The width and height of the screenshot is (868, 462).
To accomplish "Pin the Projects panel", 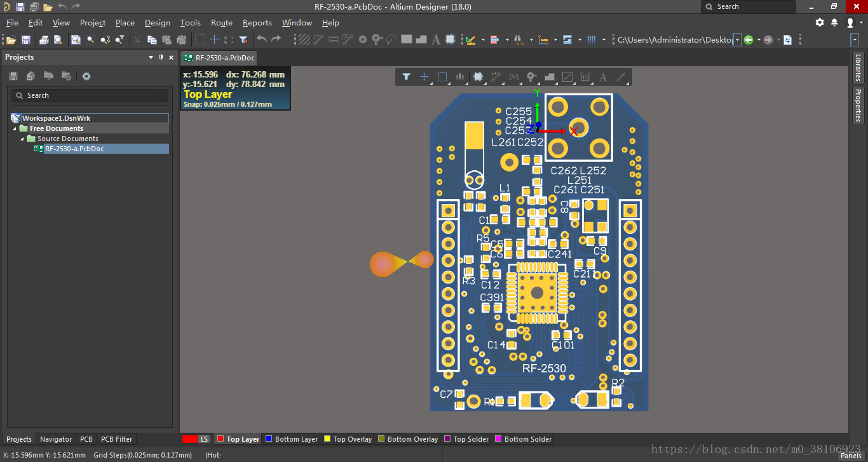I will pyautogui.click(x=161, y=57).
